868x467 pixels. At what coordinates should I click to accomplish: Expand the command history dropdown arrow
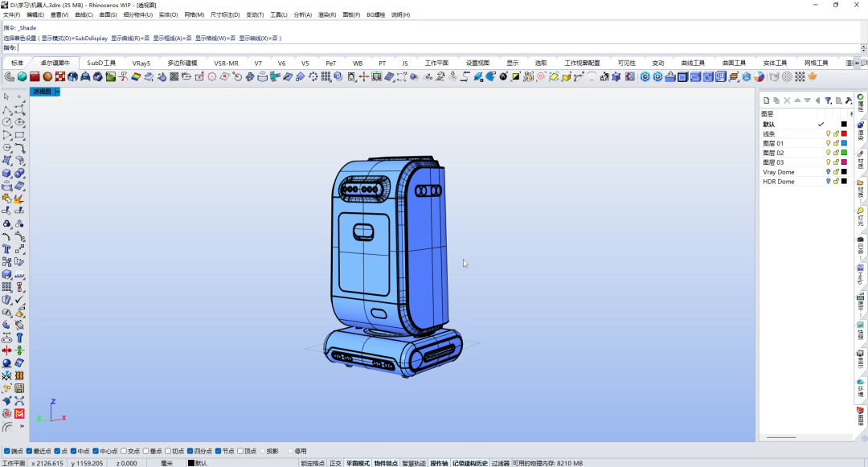863,48
